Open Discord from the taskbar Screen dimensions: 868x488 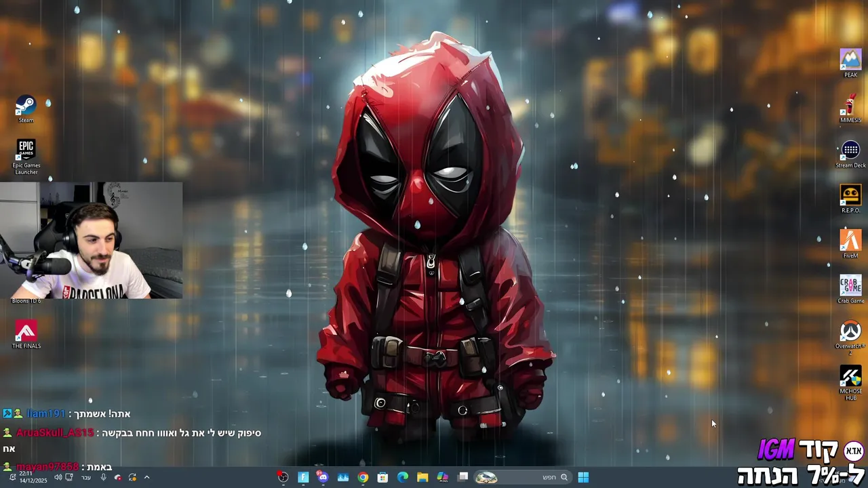pyautogui.click(x=323, y=477)
